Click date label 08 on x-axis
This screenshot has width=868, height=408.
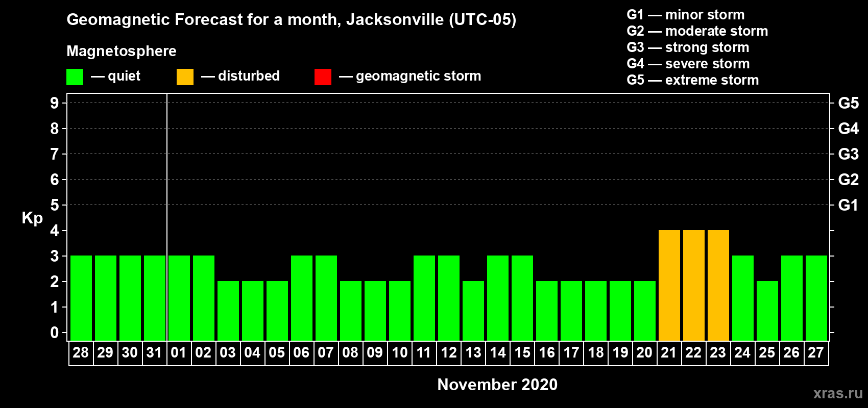tap(350, 352)
